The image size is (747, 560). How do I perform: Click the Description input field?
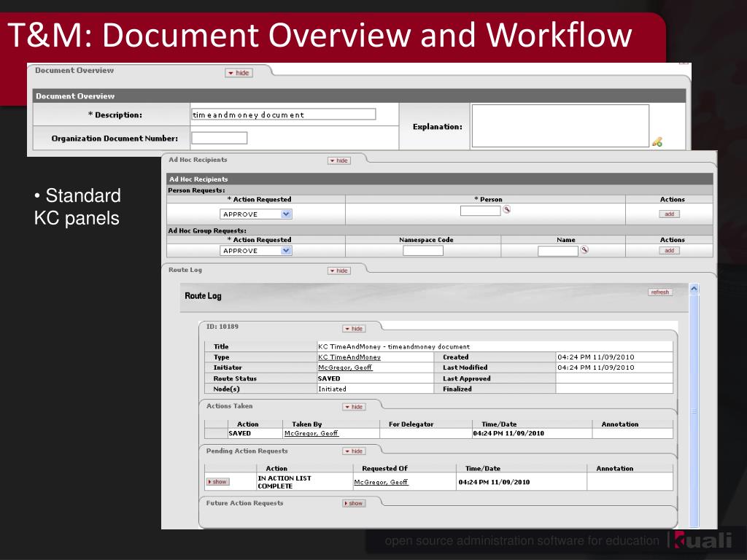(284, 114)
